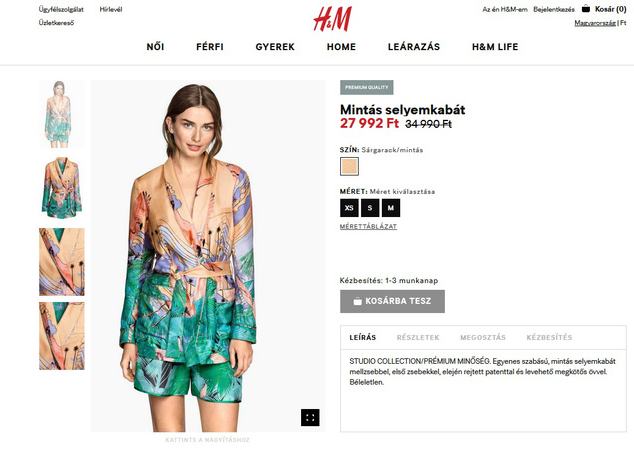Image resolution: width=634 pixels, height=450 pixels.
Task: Pick the Sárgarack peach color swatch
Action: click(349, 167)
